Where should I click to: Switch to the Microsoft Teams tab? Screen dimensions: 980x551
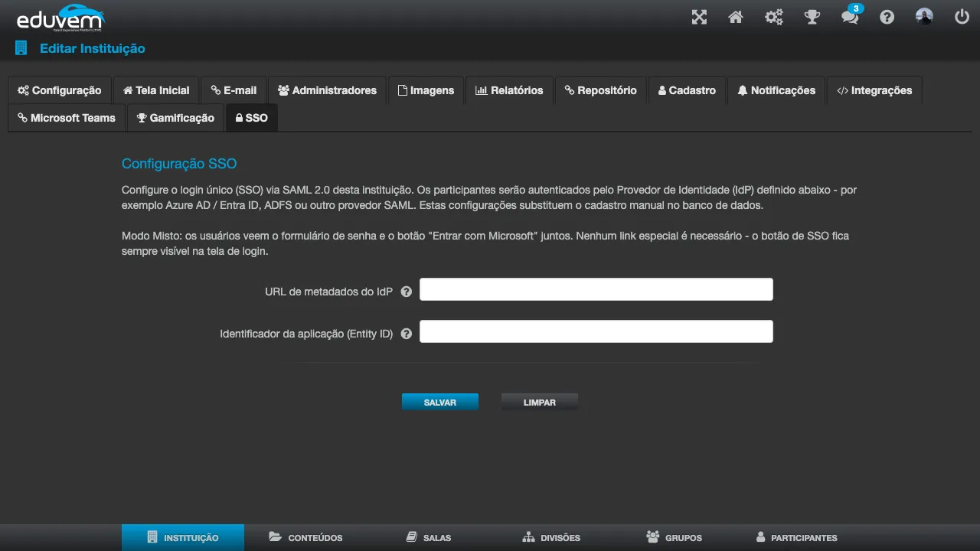pyautogui.click(x=67, y=118)
